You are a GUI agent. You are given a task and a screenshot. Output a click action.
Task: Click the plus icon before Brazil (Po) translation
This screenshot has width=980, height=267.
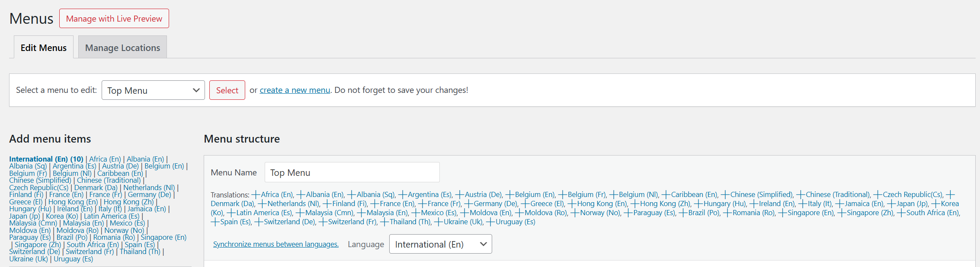pyautogui.click(x=683, y=213)
